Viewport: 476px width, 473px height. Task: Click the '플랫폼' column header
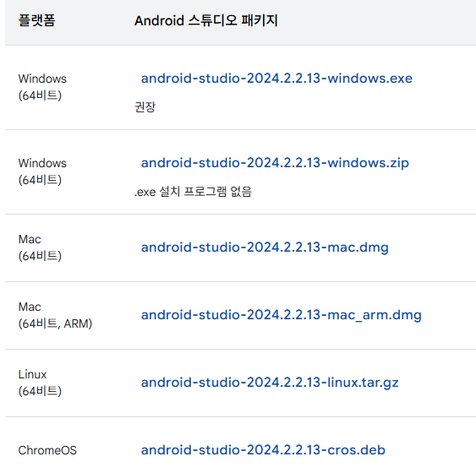(x=36, y=20)
